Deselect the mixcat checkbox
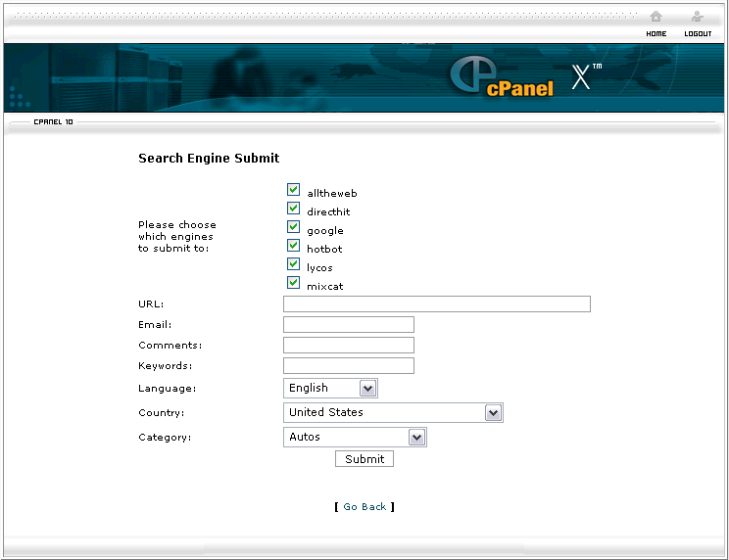 [x=293, y=283]
